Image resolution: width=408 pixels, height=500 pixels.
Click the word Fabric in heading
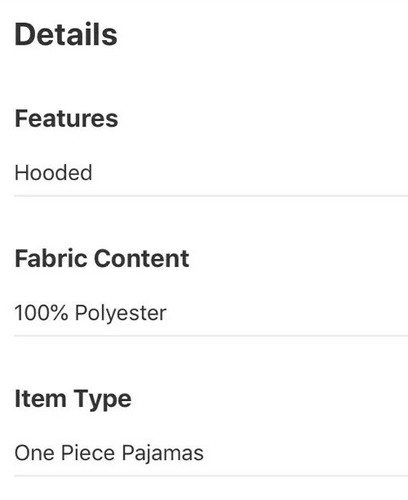52,259
